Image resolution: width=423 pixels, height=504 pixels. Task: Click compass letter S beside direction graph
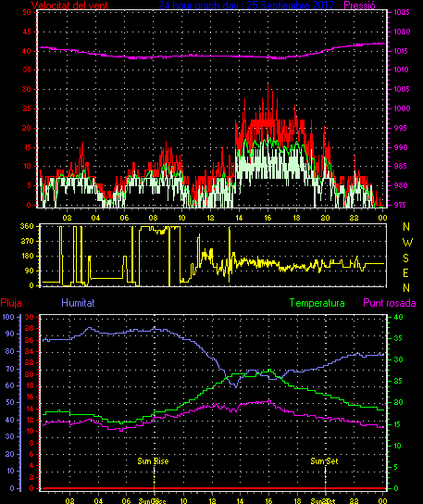click(x=406, y=258)
